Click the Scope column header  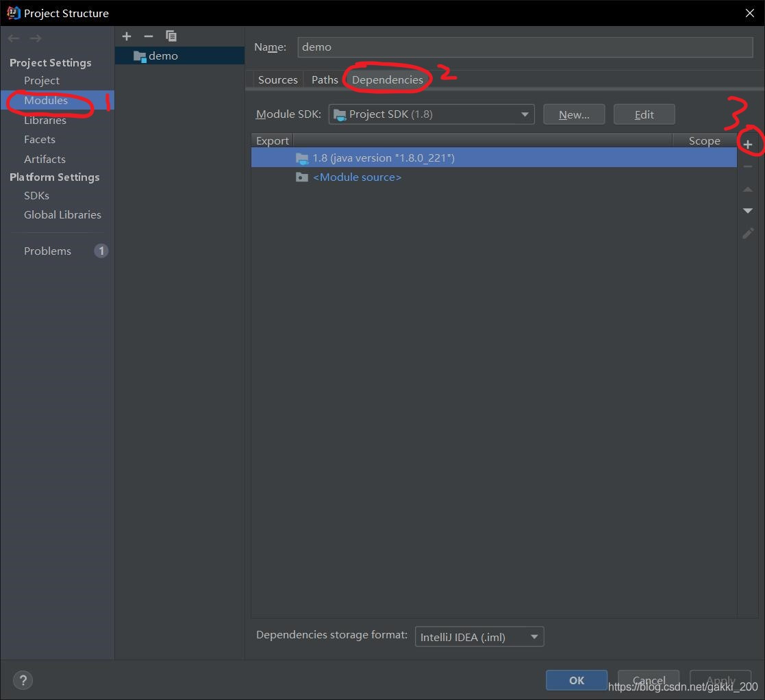click(x=704, y=140)
